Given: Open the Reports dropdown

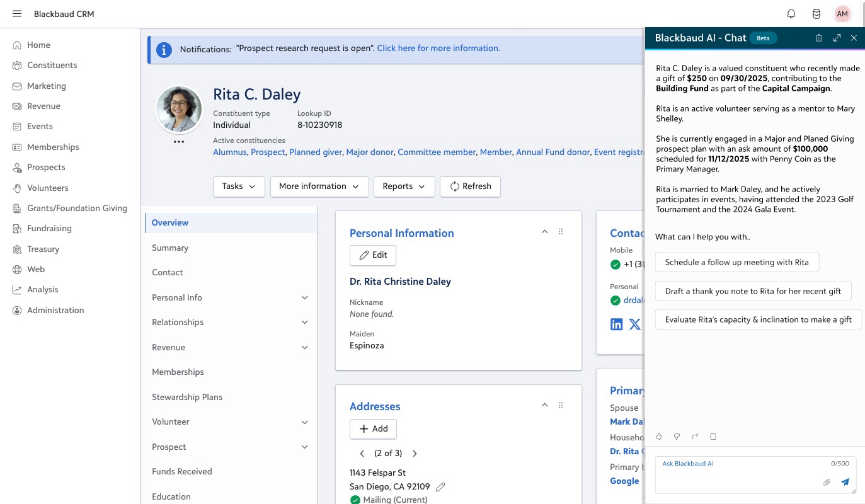Looking at the screenshot, I should (x=404, y=186).
